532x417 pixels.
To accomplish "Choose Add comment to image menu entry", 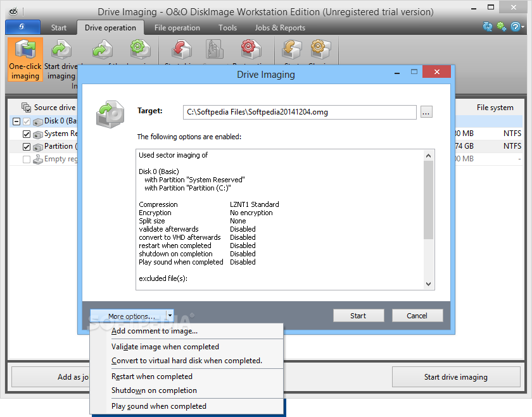I will 187,331.
